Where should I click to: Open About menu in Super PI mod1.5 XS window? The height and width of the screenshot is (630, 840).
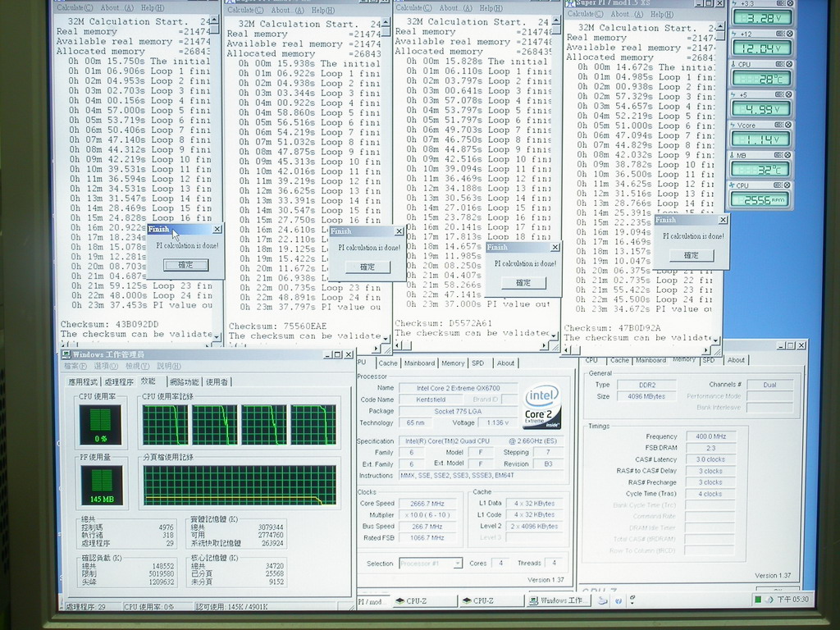pos(627,14)
